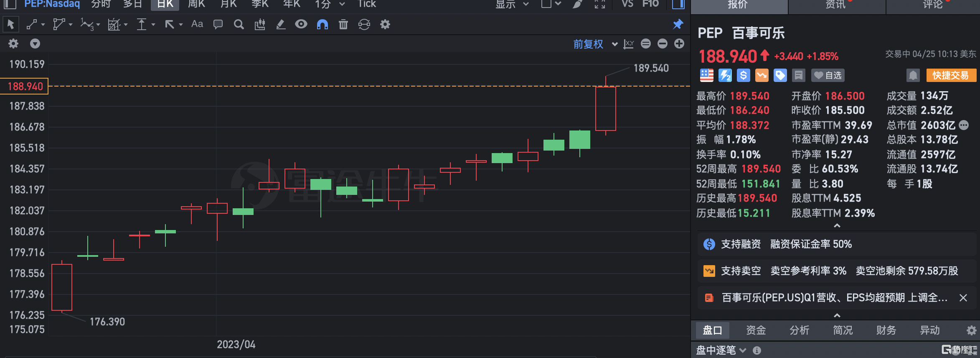Select the 日K daily candlestick tab
The height and width of the screenshot is (358, 980).
click(x=165, y=4)
